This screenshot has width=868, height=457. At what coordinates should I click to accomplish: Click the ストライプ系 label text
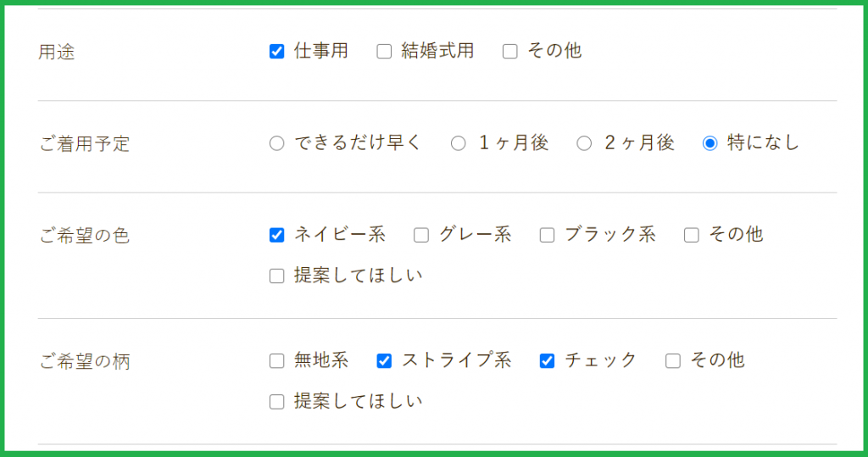(x=456, y=360)
